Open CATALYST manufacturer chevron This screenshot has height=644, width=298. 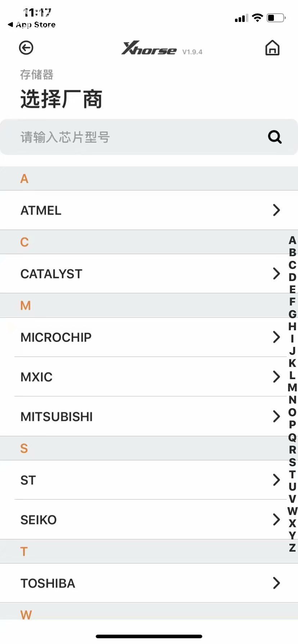[x=276, y=273]
